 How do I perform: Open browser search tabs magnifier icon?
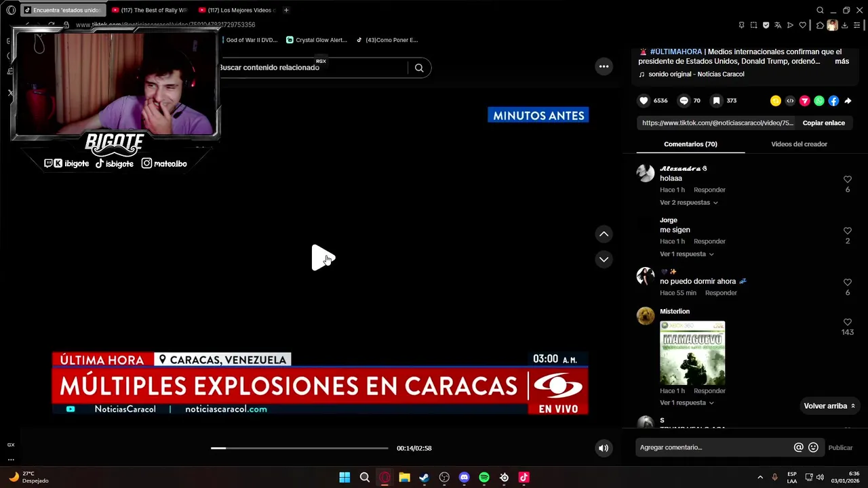coord(820,10)
